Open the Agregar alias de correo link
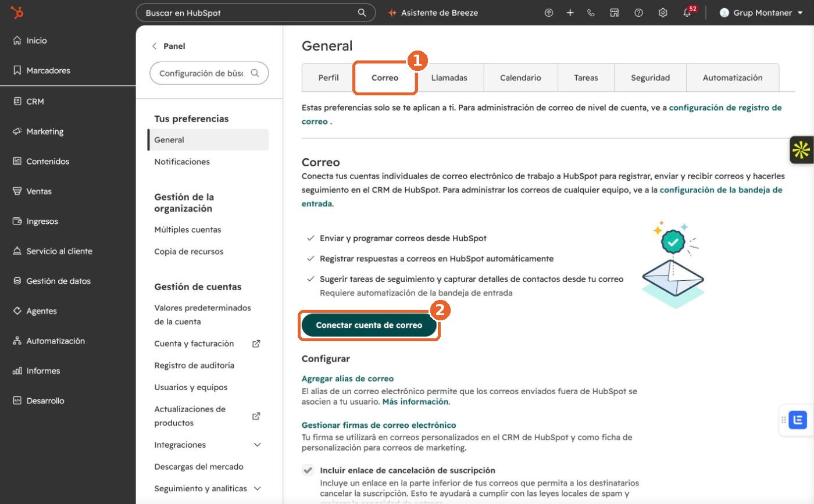 click(x=348, y=378)
